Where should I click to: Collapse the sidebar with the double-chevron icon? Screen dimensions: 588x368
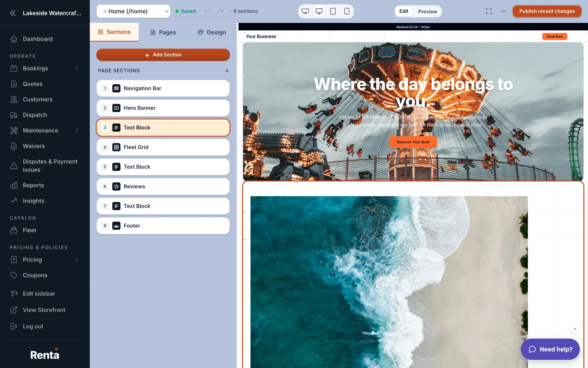[13, 13]
